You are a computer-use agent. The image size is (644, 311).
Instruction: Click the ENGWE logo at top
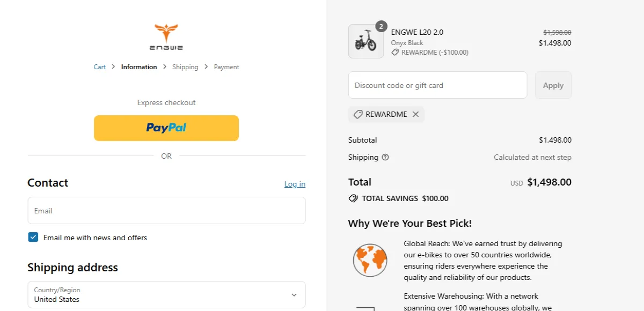[166, 35]
